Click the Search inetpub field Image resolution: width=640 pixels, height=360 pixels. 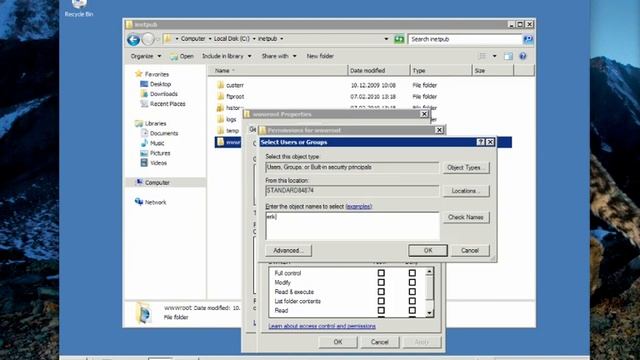tap(465, 39)
